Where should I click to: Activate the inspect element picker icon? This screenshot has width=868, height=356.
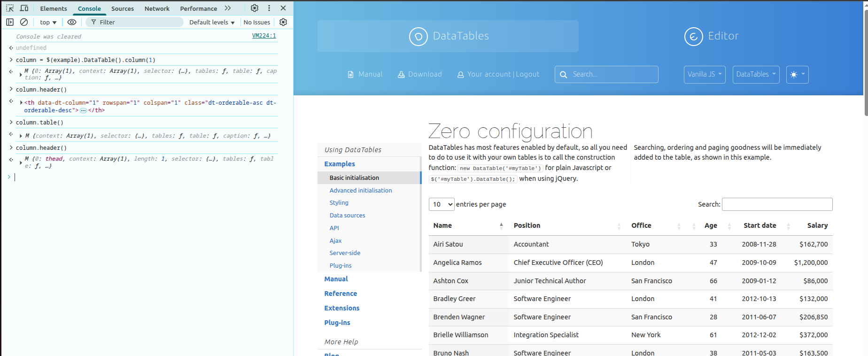coord(10,8)
